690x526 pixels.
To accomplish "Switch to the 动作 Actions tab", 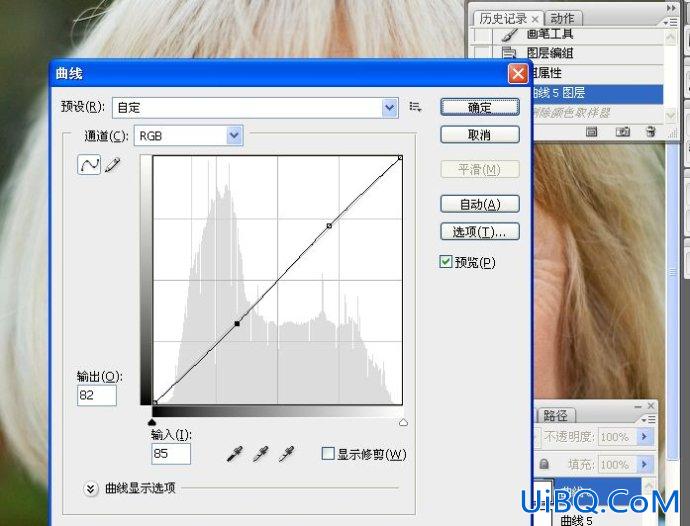I will (562, 18).
